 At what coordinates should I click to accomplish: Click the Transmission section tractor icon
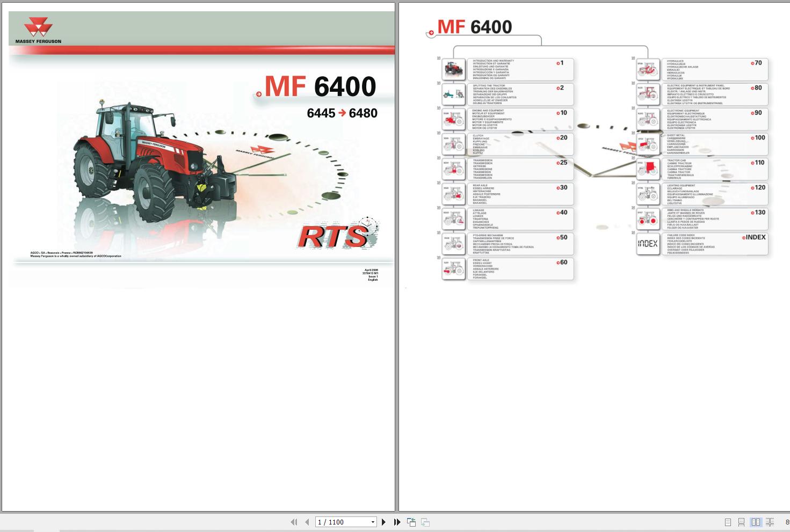(x=454, y=169)
